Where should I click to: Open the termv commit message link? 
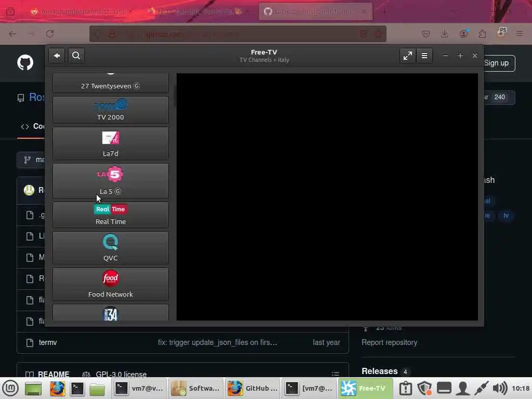[218, 343]
